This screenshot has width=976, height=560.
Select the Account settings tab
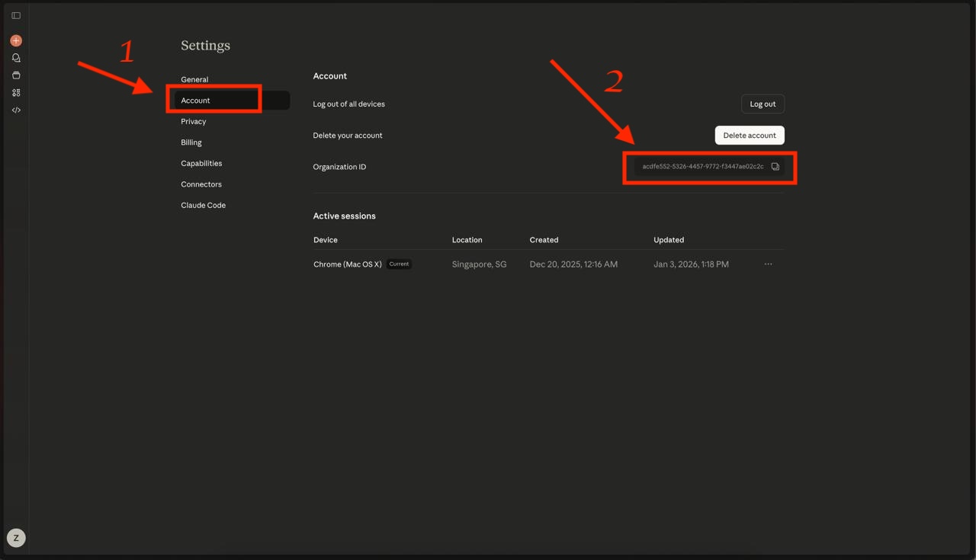196,101
